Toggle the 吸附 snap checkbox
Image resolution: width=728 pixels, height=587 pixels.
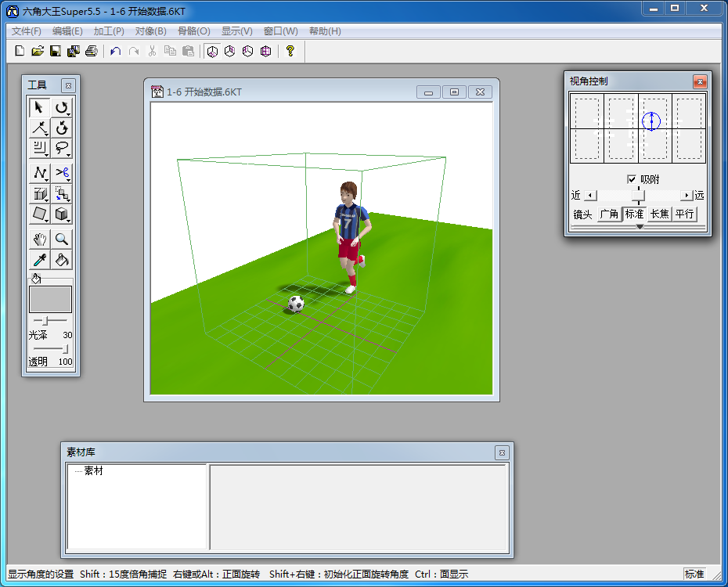coord(632,179)
